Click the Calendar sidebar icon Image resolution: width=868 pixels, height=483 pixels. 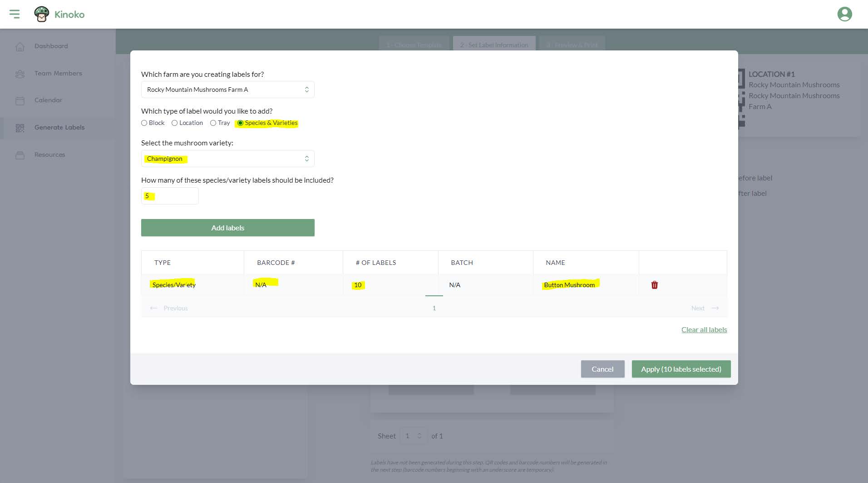point(20,100)
